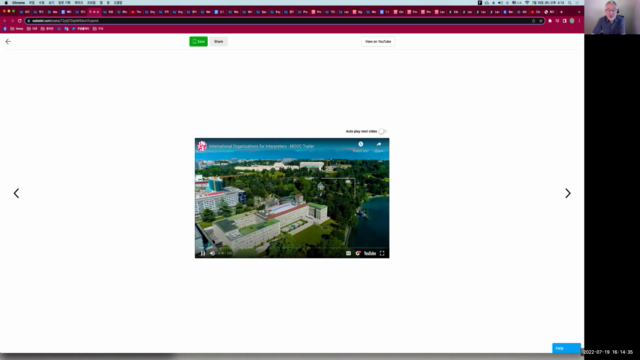640x360 pixels.
Task: Expand tab search dropdown arrow
Action: 579,12
